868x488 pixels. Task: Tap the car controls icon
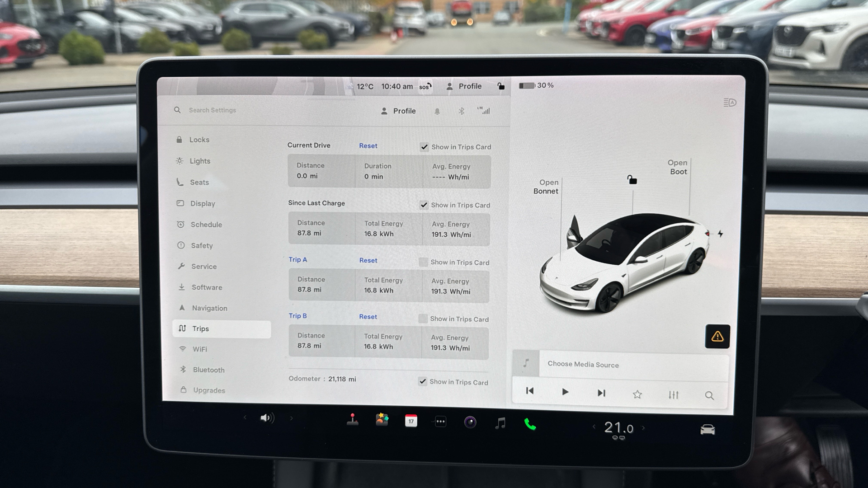point(708,429)
